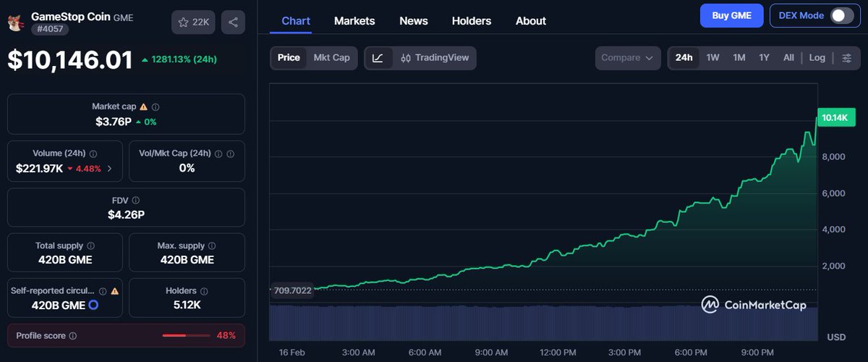Viewport: 868px width, 362px height.
Task: Select the All time range
Action: click(788, 58)
